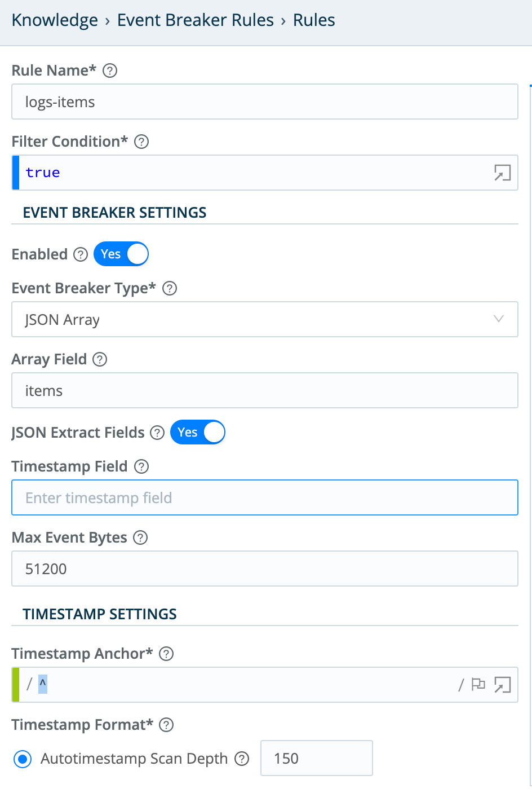Image resolution: width=532 pixels, height=793 pixels.
Task: Open the Rule Name help tooltip
Action: point(110,71)
